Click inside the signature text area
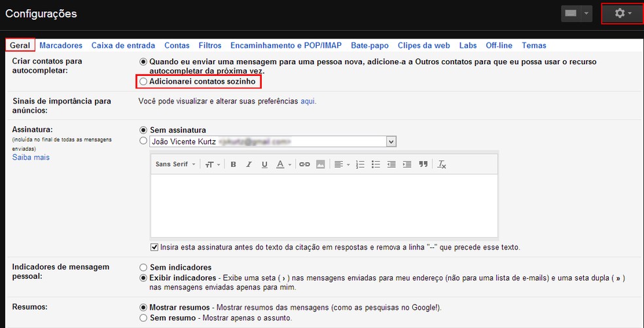Screen dimensions: 644x328 [x=324, y=206]
